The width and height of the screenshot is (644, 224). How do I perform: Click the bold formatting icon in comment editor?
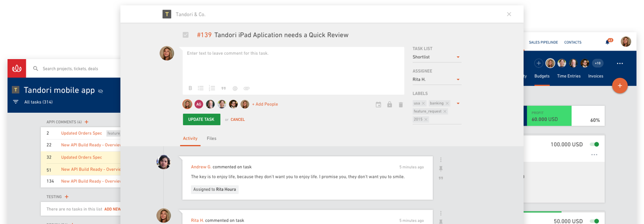(190, 88)
